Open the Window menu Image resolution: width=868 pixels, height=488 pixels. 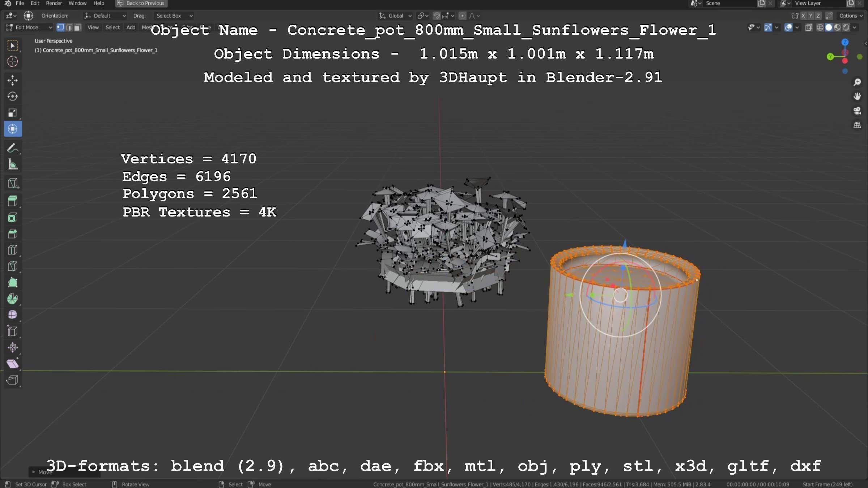[x=77, y=3]
